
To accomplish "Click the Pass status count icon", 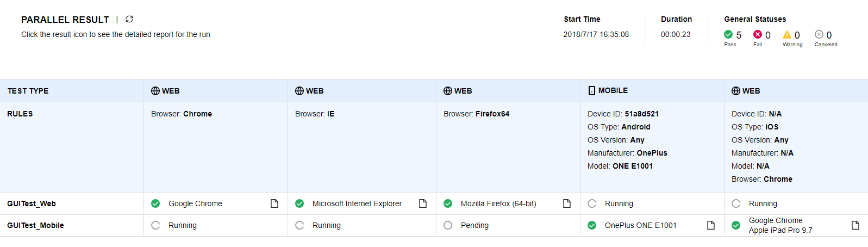I will (x=728, y=35).
